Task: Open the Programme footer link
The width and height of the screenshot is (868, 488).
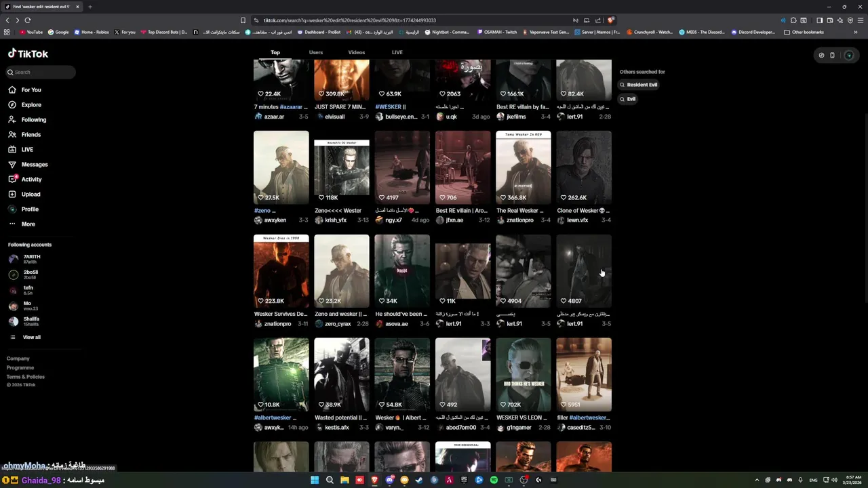Action: 20,367
